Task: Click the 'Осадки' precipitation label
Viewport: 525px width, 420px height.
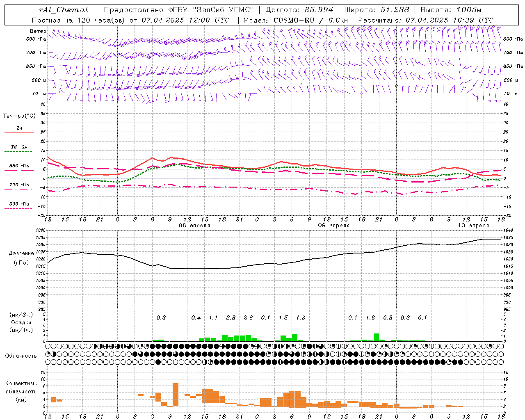Action: tap(21, 322)
